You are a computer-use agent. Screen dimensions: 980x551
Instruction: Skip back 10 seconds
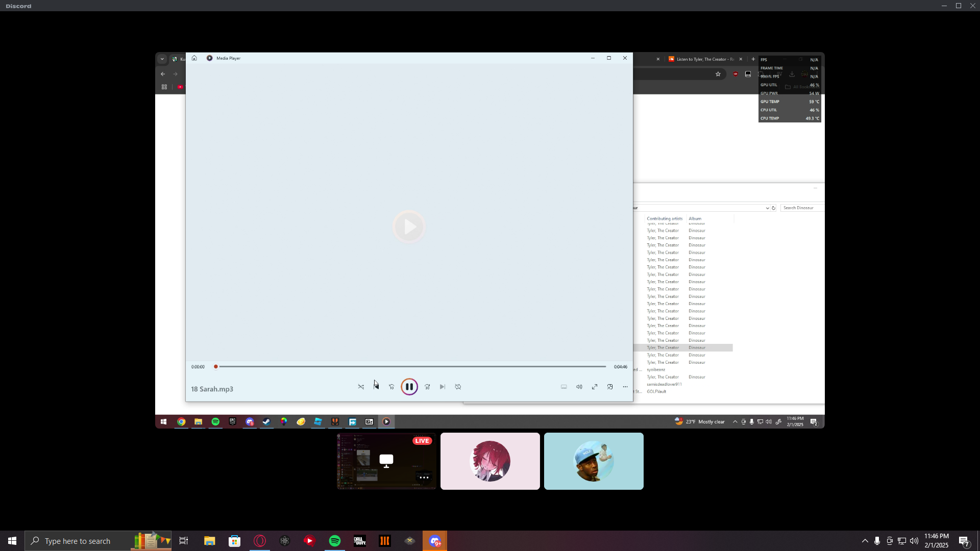tap(391, 387)
